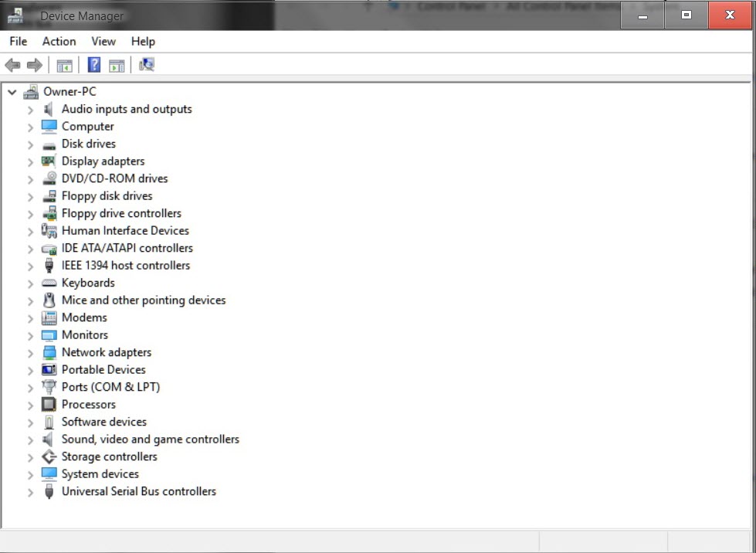
Task: Expand the Network adapters node
Action: pos(30,354)
